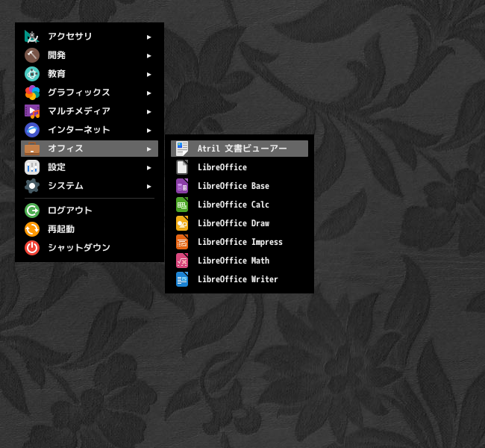
Task: Click the オフィス briefcase icon
Action: (x=32, y=149)
